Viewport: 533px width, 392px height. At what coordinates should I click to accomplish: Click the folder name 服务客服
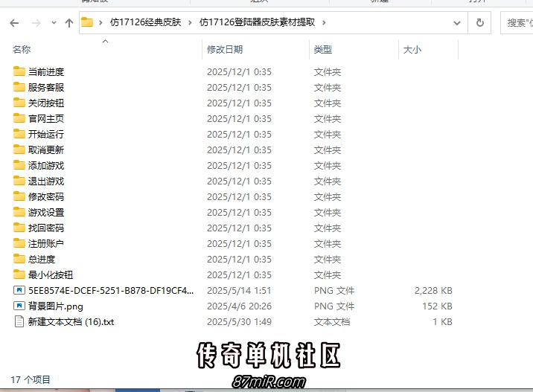pos(46,87)
